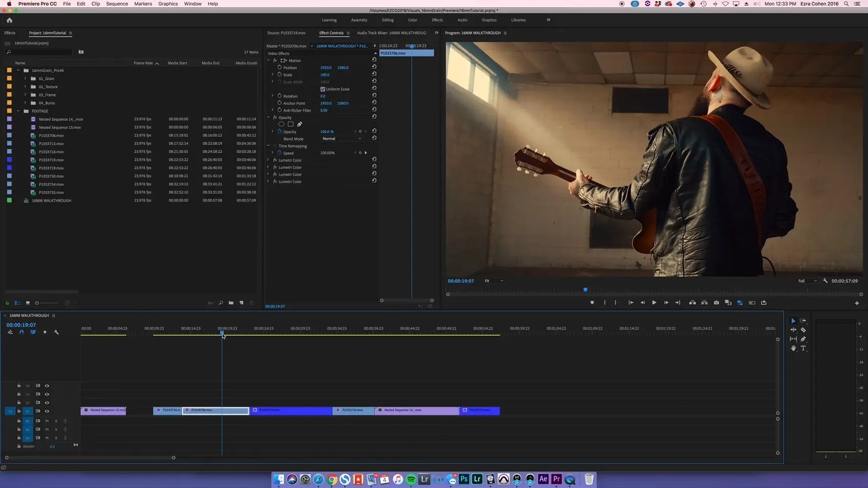Pick the Pen tool in the tools panel

(803, 339)
